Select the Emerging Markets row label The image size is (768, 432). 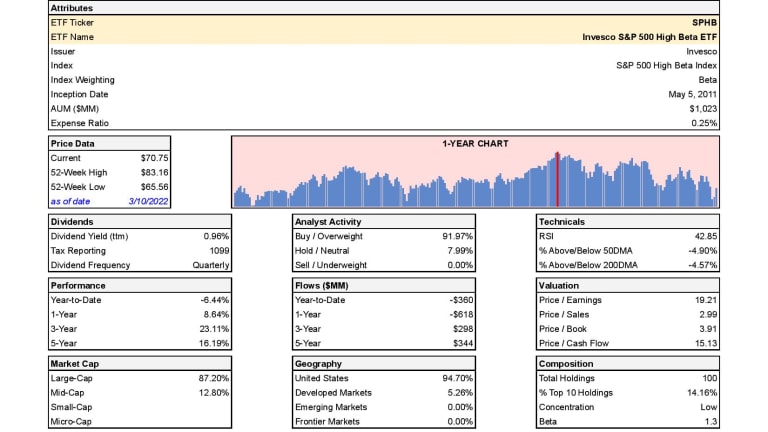point(331,407)
